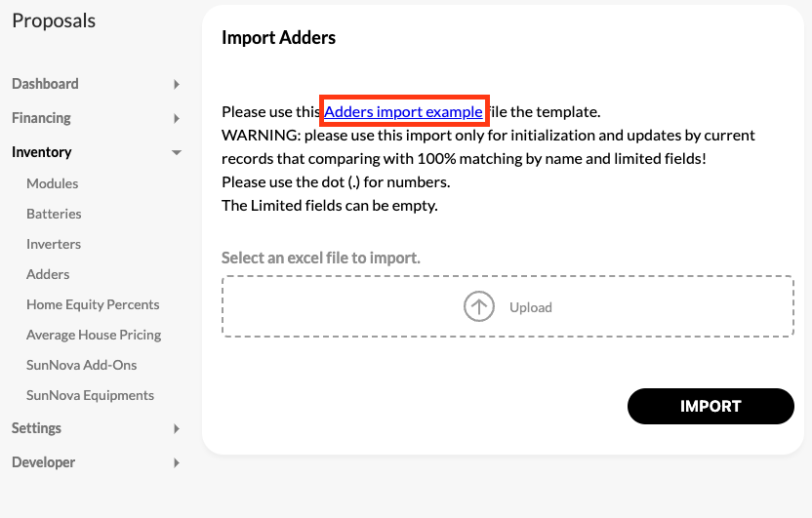
Task: Collapse the Inventory section arrow
Action: [177, 152]
